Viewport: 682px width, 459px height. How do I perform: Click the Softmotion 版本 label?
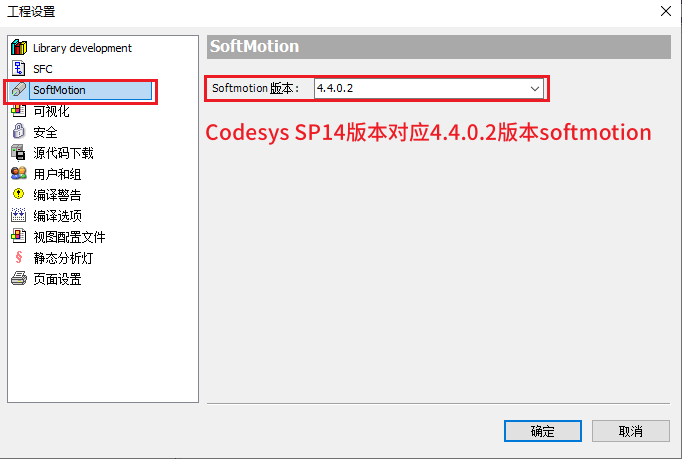point(256,89)
